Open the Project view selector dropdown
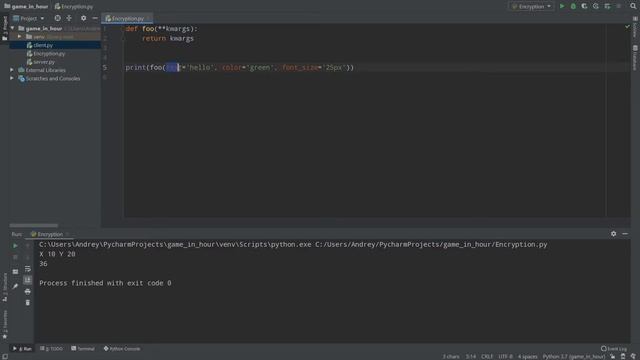 pos(29,18)
